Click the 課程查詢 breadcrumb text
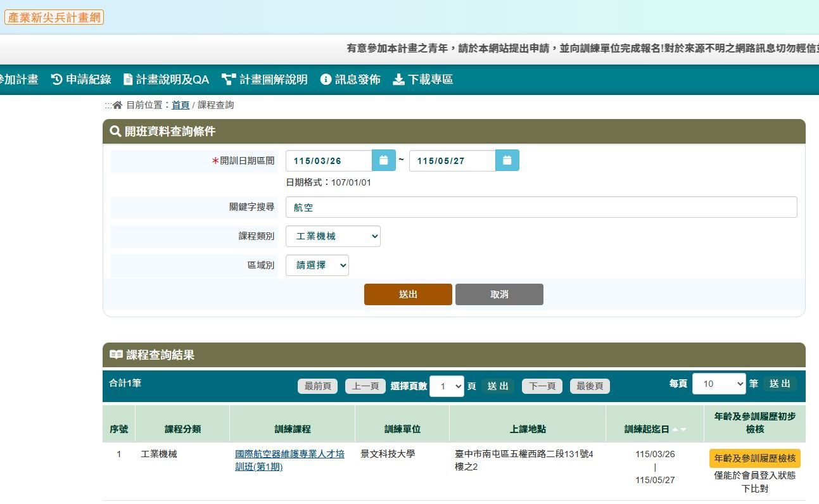 pos(216,105)
